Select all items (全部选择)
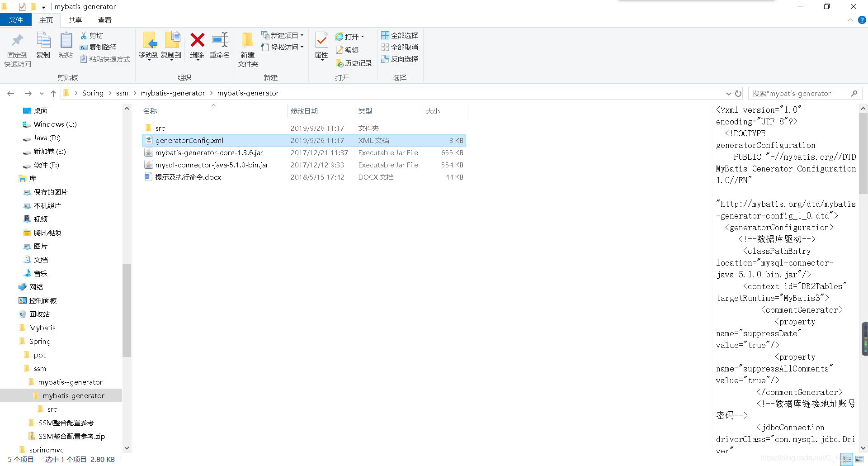 point(400,35)
